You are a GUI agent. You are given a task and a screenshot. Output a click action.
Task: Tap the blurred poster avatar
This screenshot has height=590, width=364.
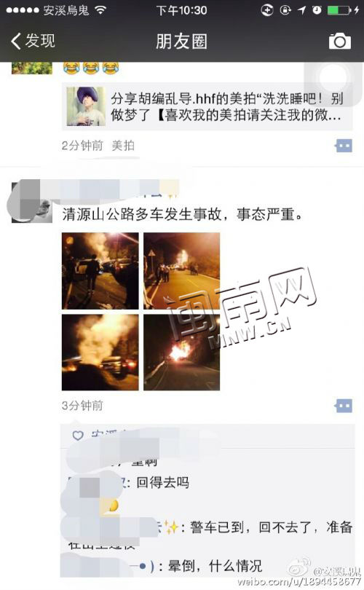pyautogui.click(x=31, y=202)
